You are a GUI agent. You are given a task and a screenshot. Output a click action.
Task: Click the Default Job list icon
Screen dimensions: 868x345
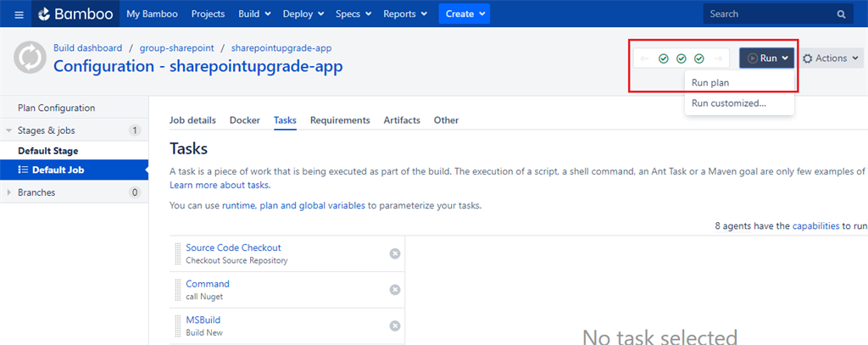(x=23, y=170)
